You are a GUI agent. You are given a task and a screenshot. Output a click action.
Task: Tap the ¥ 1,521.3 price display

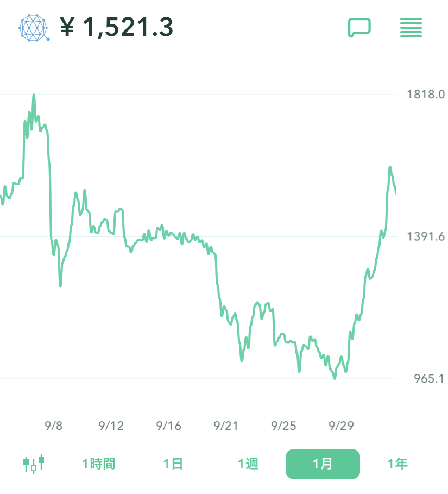click(x=116, y=27)
